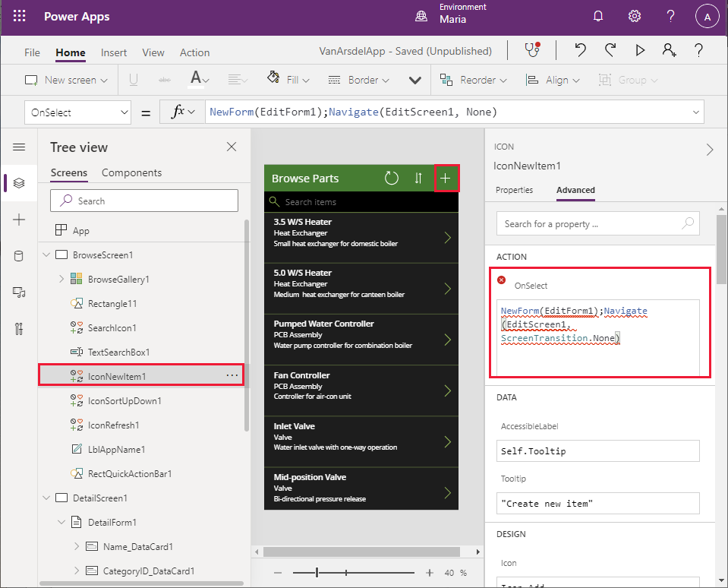This screenshot has height=588, width=728.
Task: Click the Undo arrow icon
Action: (581, 51)
